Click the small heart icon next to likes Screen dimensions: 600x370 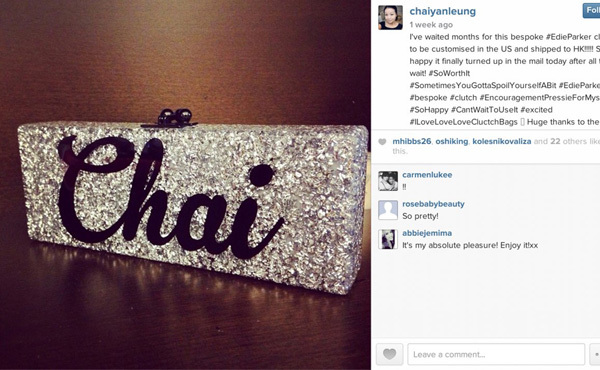(x=382, y=142)
